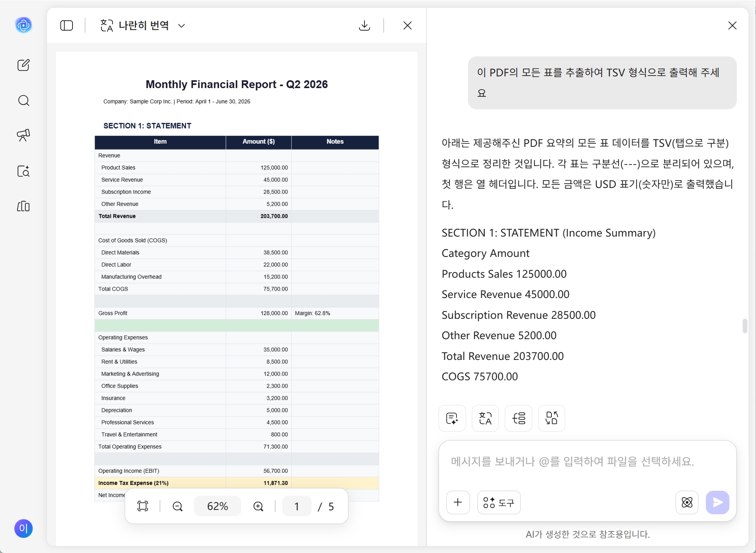Click the 62% zoom level field
Viewport: 756px width, 553px height.
[x=218, y=506]
